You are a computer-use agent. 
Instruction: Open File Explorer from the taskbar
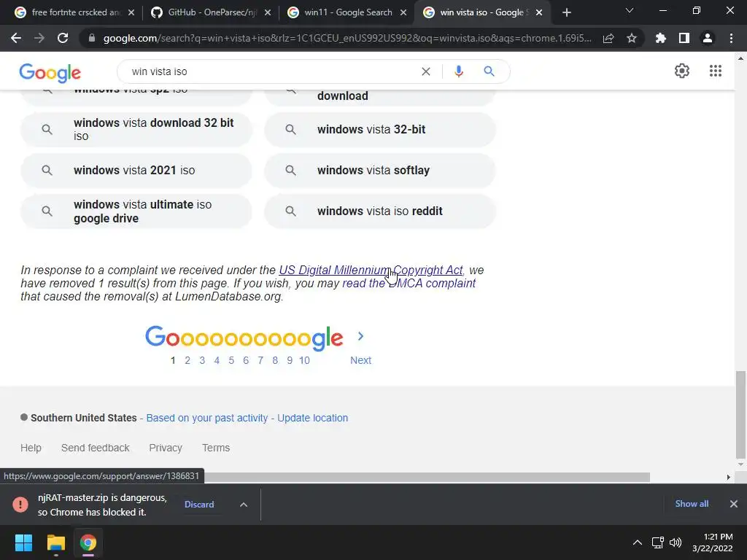coord(55,542)
